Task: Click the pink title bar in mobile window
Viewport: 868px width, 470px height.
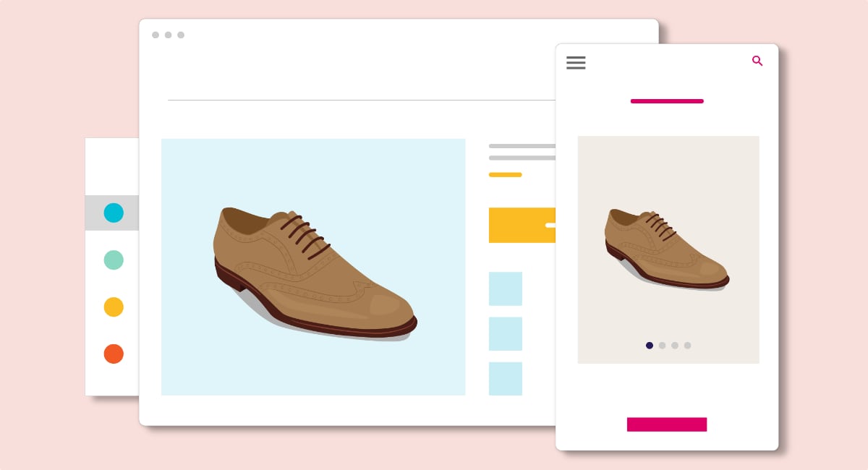Action: [x=667, y=101]
